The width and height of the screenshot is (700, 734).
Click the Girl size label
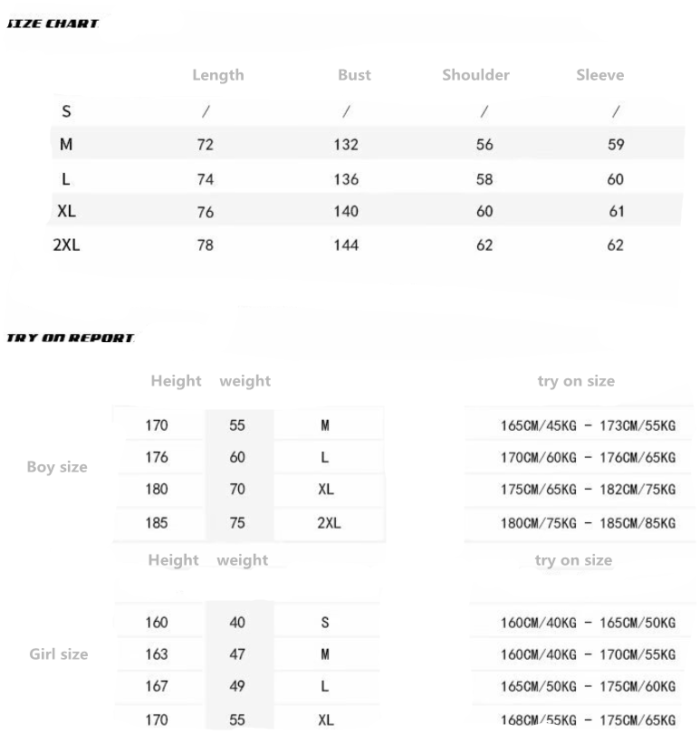click(x=59, y=653)
